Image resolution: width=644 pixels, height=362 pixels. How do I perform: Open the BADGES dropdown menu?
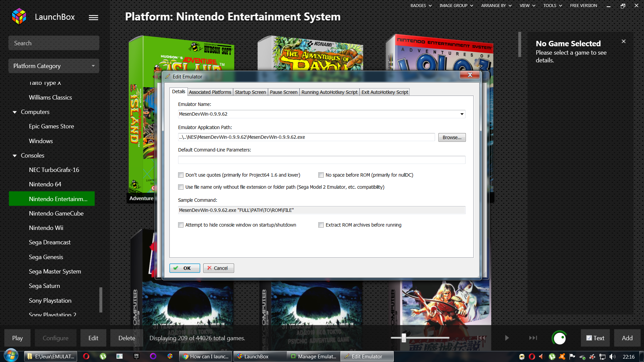point(421,5)
